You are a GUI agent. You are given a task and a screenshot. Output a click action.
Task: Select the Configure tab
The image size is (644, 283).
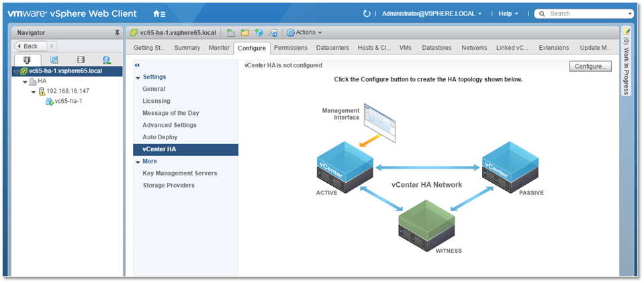(252, 48)
